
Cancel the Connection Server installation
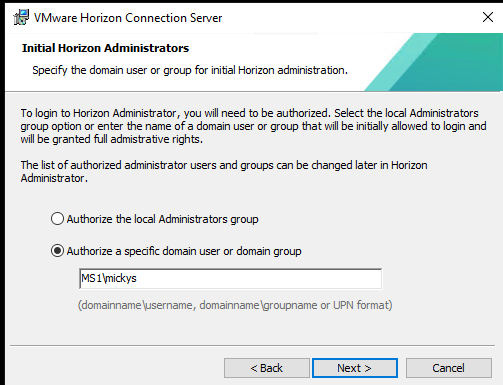(x=449, y=368)
